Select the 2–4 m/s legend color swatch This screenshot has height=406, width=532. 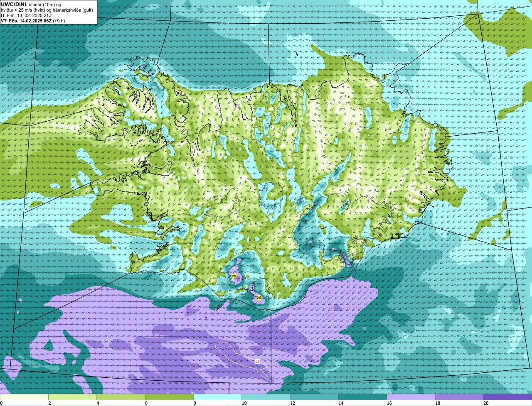[72, 397]
